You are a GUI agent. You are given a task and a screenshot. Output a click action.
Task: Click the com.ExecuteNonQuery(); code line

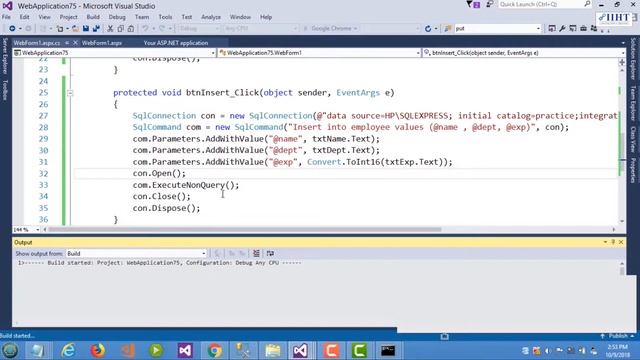[x=186, y=185]
